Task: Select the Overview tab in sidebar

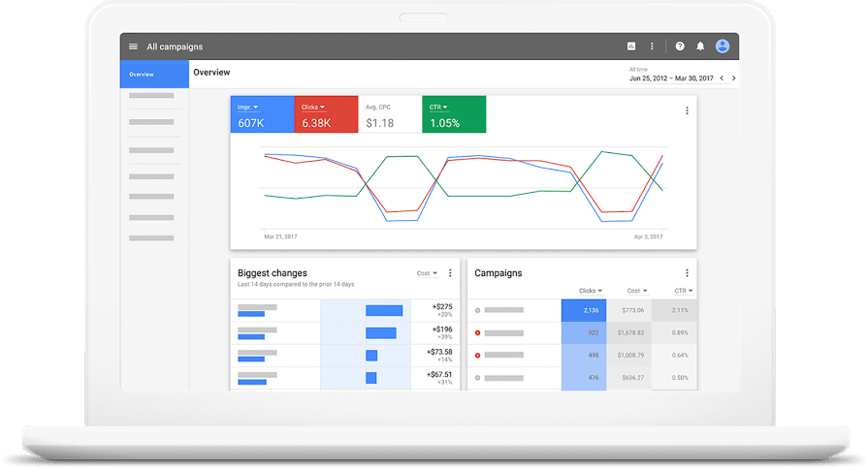Action: click(x=153, y=74)
